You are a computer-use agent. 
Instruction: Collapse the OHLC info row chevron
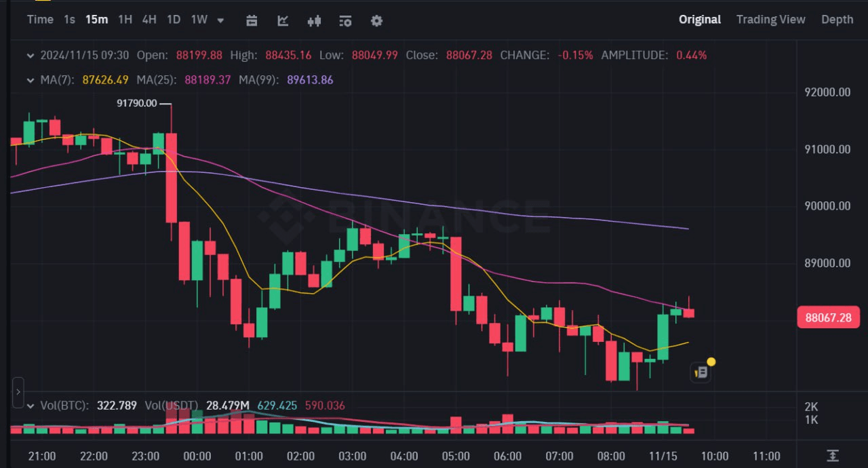30,55
